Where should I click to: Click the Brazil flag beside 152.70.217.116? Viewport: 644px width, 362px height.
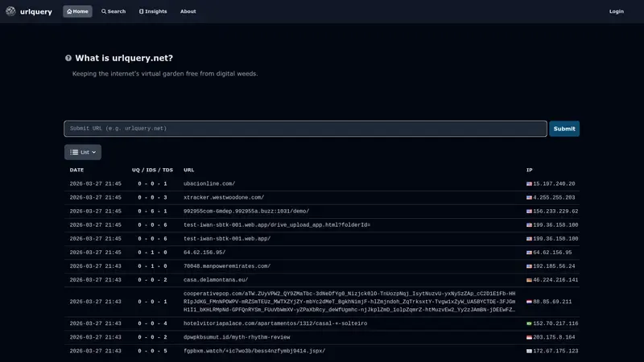(529, 323)
